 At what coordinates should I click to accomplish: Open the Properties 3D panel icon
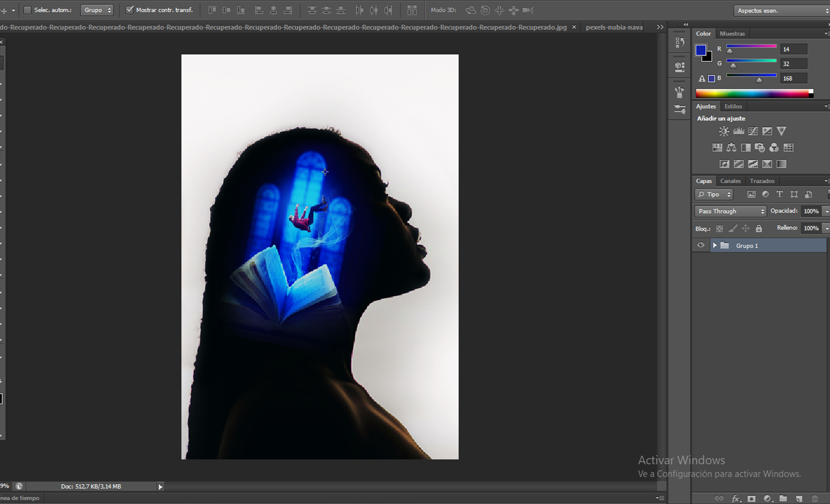point(680,67)
